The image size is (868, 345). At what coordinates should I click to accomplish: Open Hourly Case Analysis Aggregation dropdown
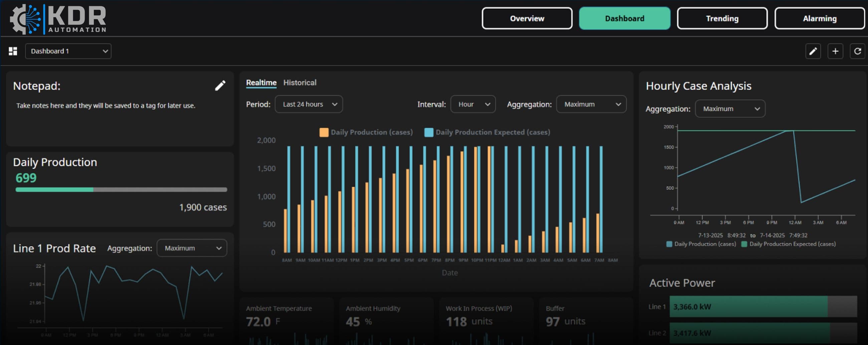pos(730,109)
